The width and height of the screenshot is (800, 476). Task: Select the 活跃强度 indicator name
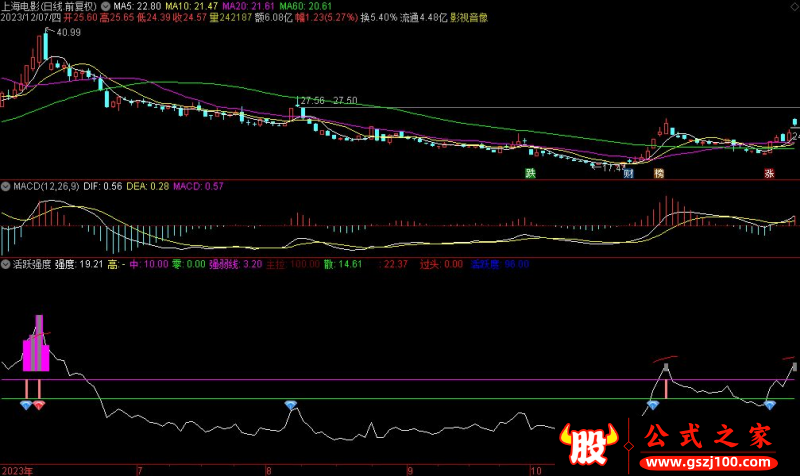31,265
